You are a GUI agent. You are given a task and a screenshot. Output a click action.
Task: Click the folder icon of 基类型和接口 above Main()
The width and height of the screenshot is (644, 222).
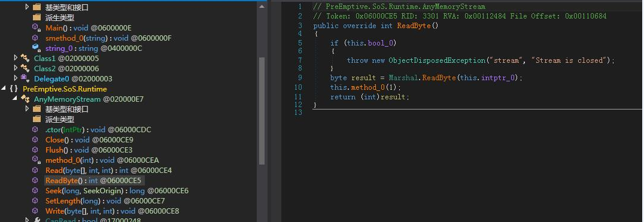tap(37, 7)
